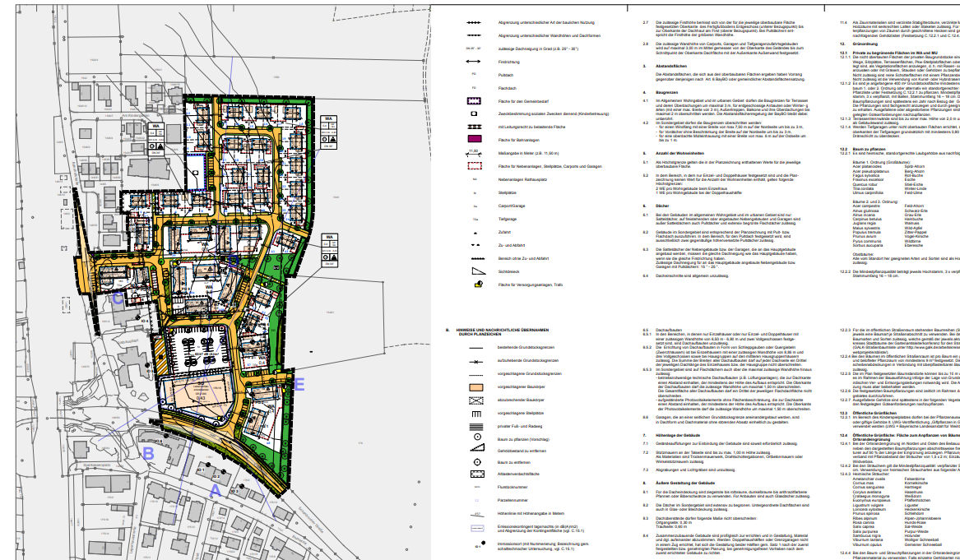The image size is (960, 560).
Task: Click the Baum zu entfernen circle symbol
Action: coord(478,462)
